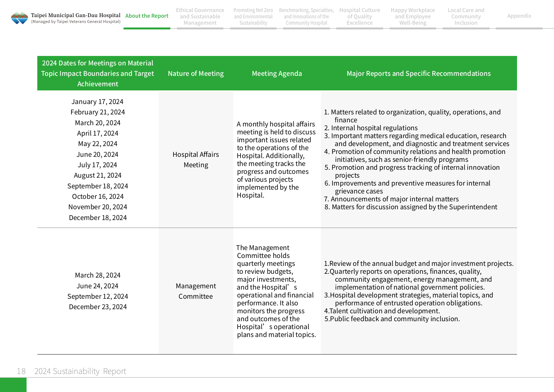This screenshot has width=554, height=392.
Task: Open Promoting Net Zero and Environmental Sustainability tab
Action: 253,16
